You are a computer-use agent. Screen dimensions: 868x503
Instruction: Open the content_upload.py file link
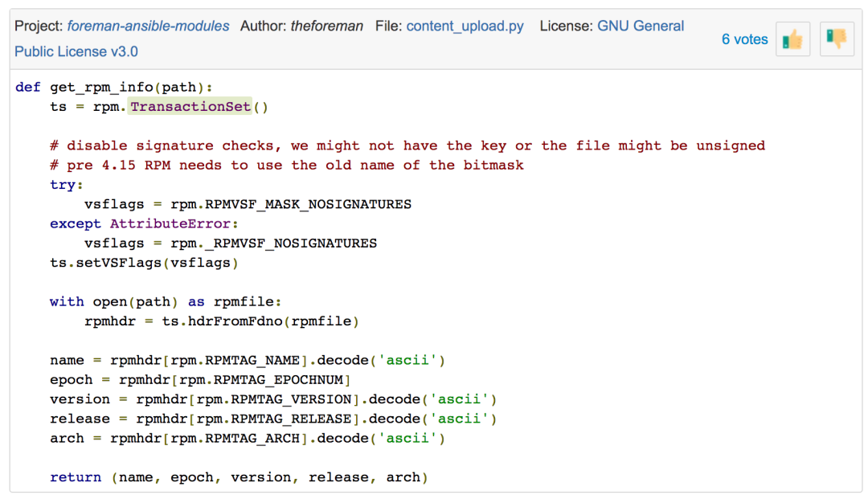465,26
